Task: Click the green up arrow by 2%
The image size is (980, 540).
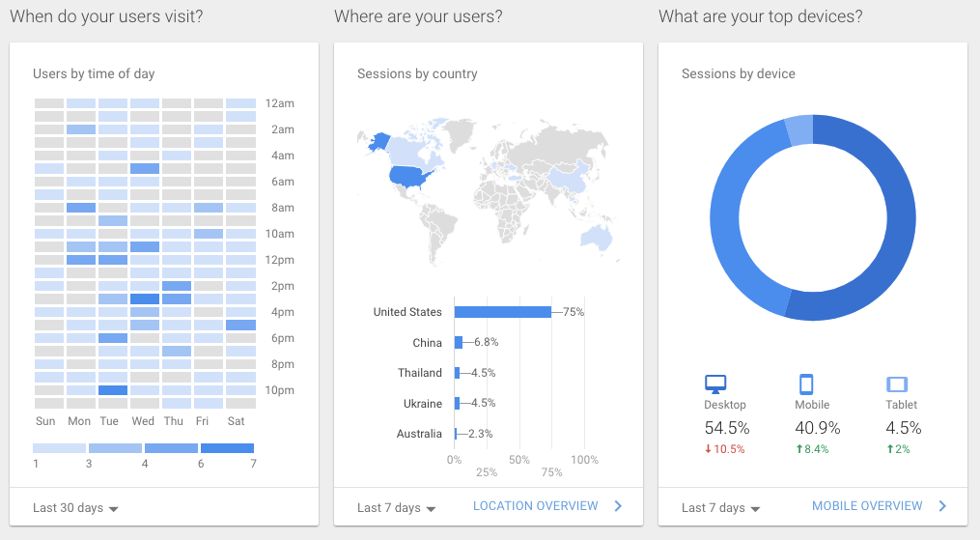Action: [x=890, y=449]
